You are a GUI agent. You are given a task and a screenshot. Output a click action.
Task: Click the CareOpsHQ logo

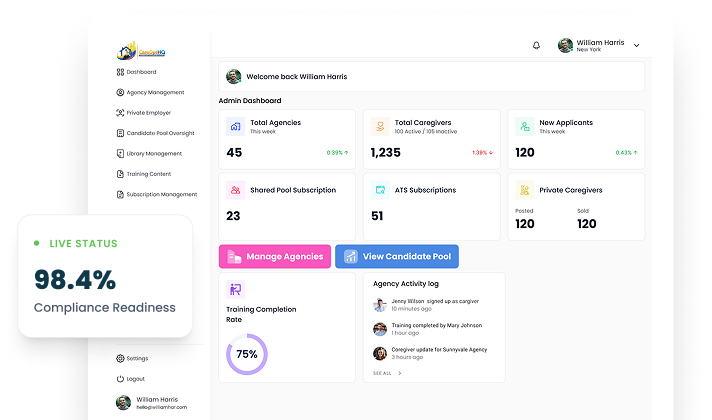(x=141, y=51)
